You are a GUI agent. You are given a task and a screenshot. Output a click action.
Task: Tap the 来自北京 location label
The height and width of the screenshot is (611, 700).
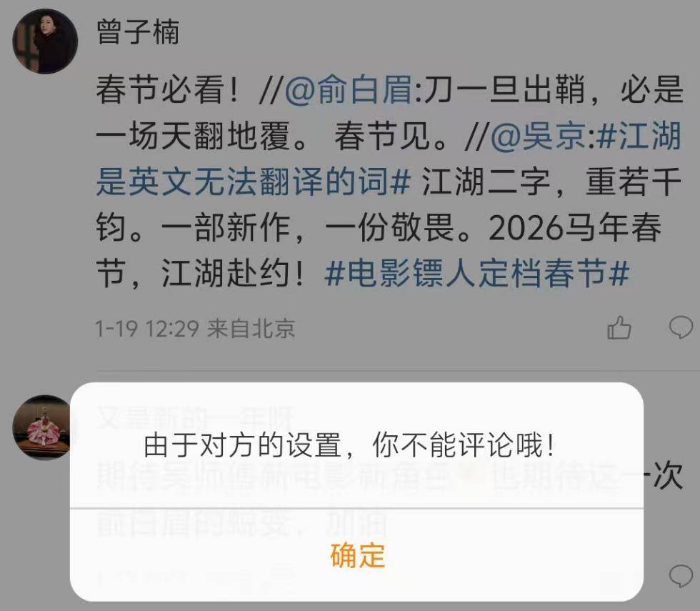[251, 329]
